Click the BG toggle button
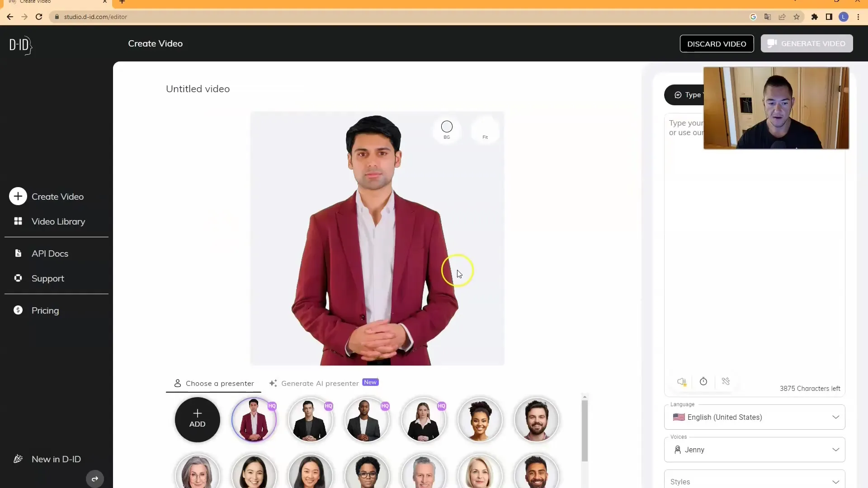 tap(447, 127)
